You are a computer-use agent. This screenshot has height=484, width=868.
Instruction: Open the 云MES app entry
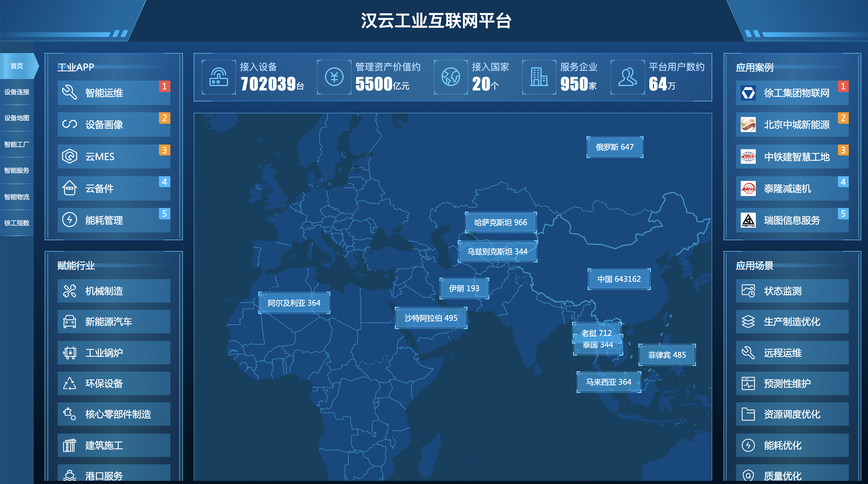click(x=114, y=156)
